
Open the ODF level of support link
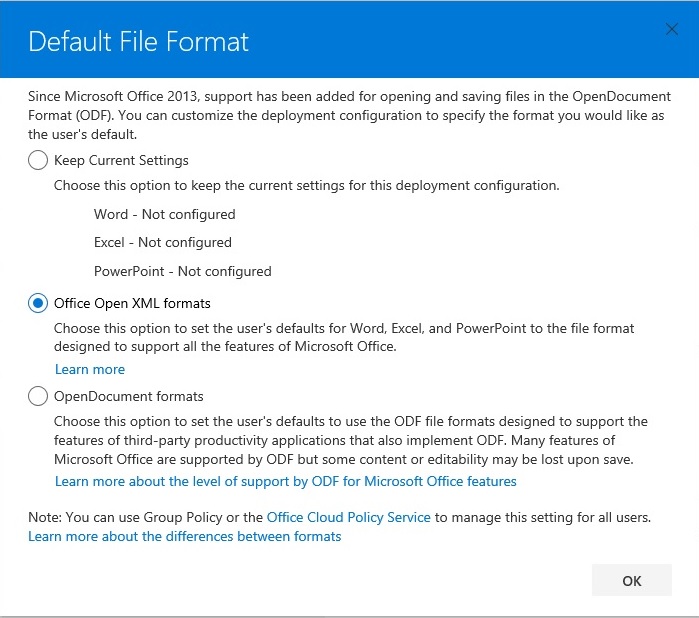pos(286,481)
